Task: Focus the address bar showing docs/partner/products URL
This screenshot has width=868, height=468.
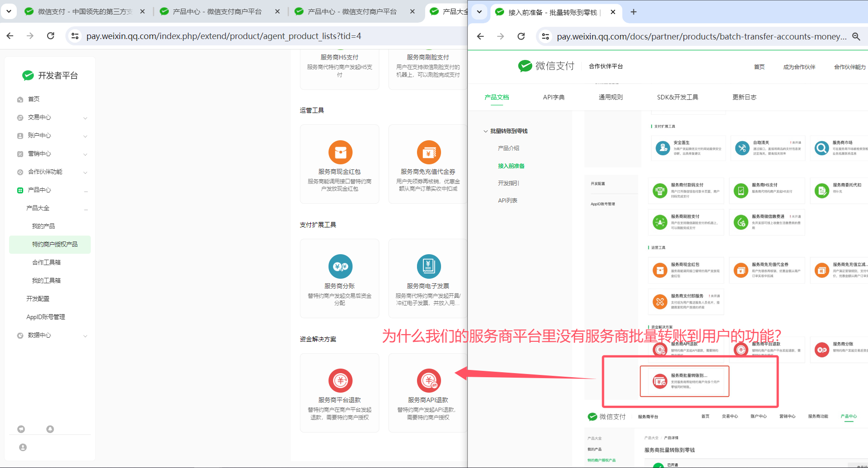Action: 701,36
